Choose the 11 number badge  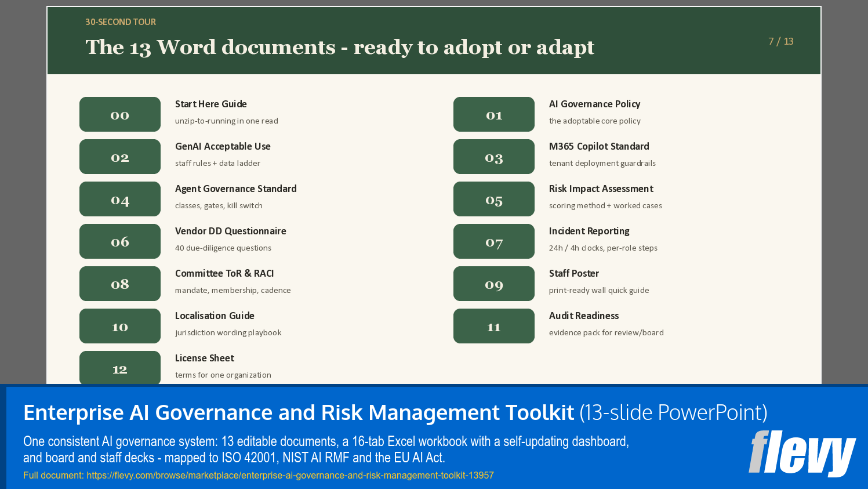pos(494,326)
